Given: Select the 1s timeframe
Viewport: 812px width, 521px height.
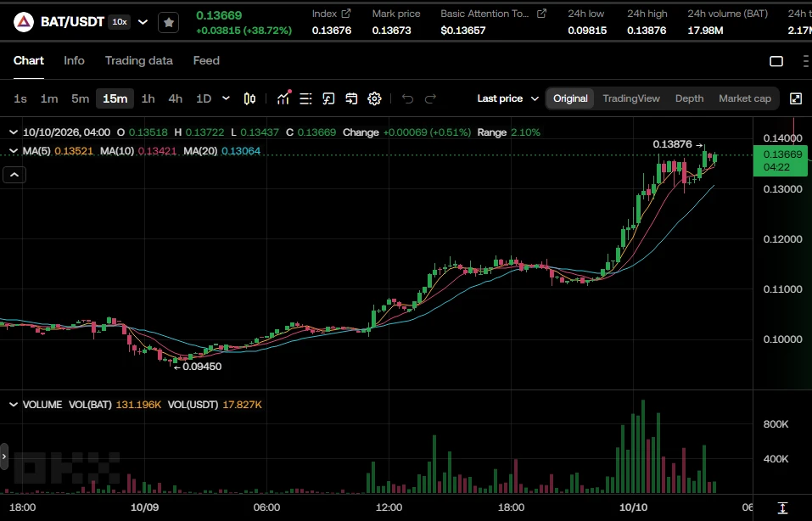Looking at the screenshot, I should [20, 98].
